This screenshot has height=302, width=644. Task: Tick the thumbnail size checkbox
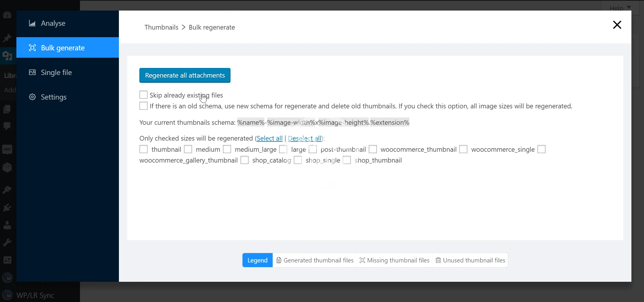144,149
